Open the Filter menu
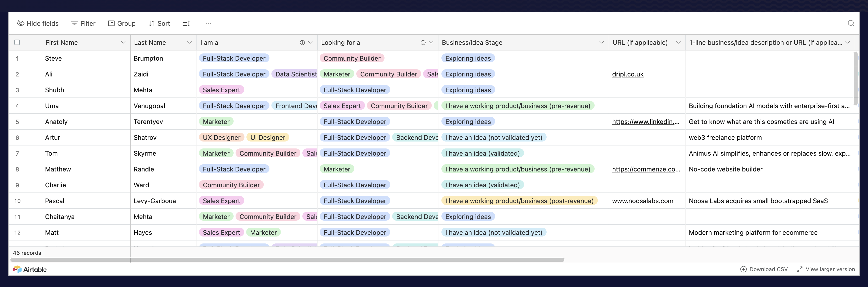This screenshot has height=287, width=868. [83, 23]
